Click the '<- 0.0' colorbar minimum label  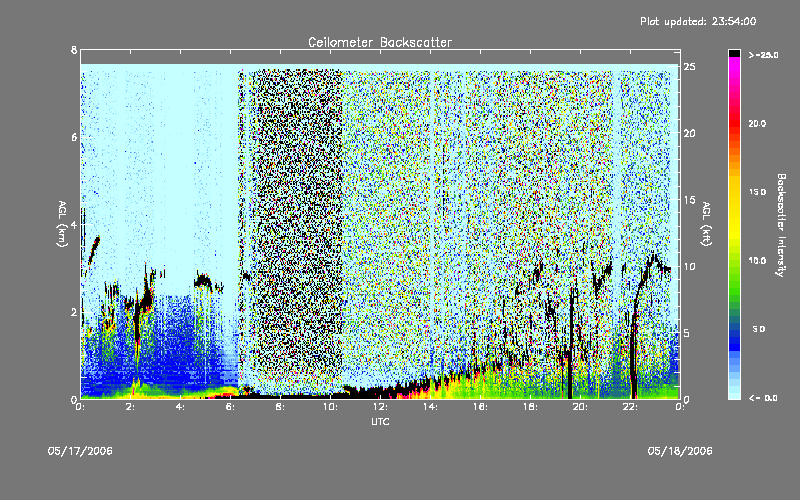click(x=763, y=398)
